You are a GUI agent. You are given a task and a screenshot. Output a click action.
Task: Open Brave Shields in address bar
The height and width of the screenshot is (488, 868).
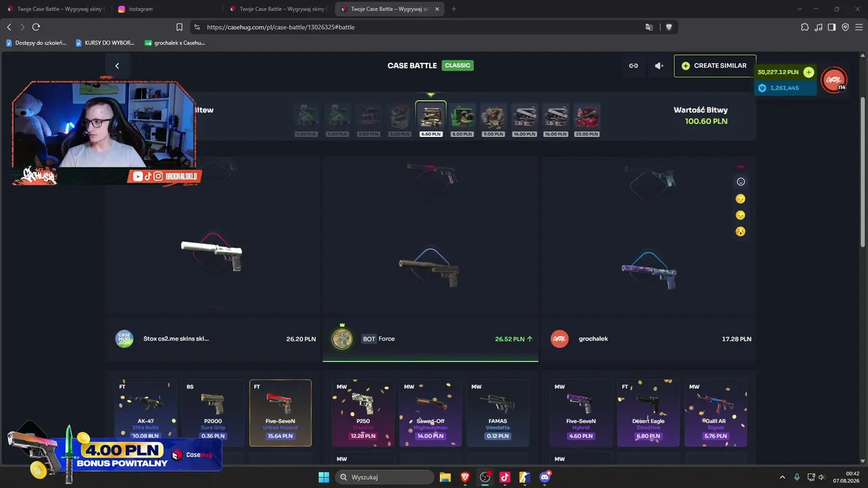[669, 27]
